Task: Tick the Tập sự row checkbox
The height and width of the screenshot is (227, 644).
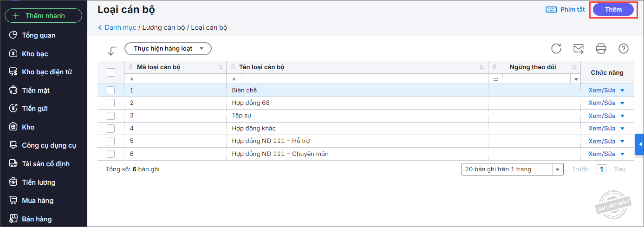Action: (111, 116)
